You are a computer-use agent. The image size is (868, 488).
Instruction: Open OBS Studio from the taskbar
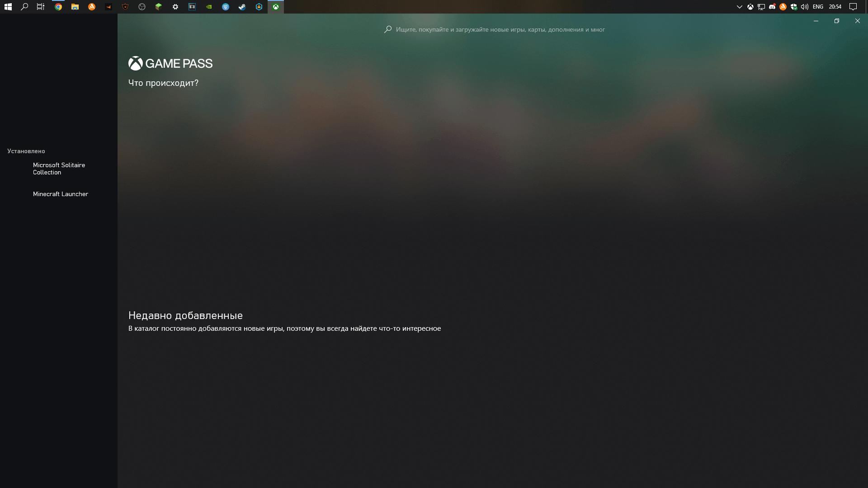pos(142,7)
